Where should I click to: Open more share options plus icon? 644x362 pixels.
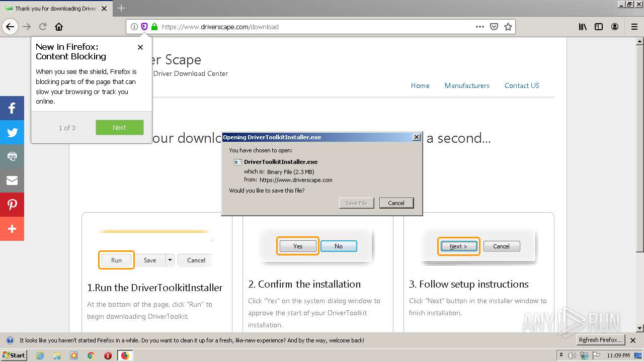pyautogui.click(x=12, y=229)
